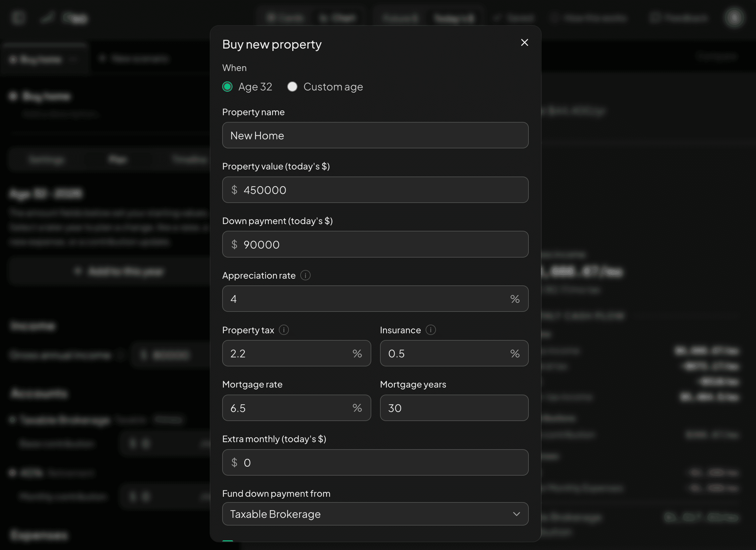The width and height of the screenshot is (756, 550).
Task: Click the user avatar in top bar
Action: [734, 17]
